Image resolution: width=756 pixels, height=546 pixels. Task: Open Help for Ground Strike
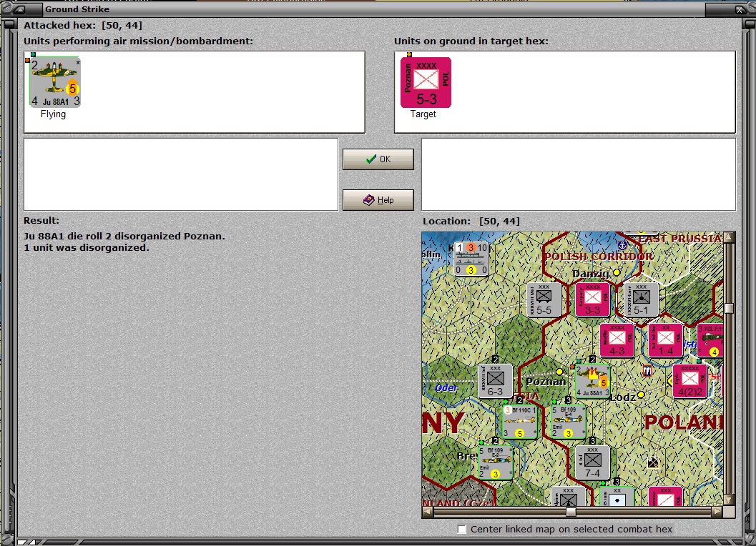378,200
